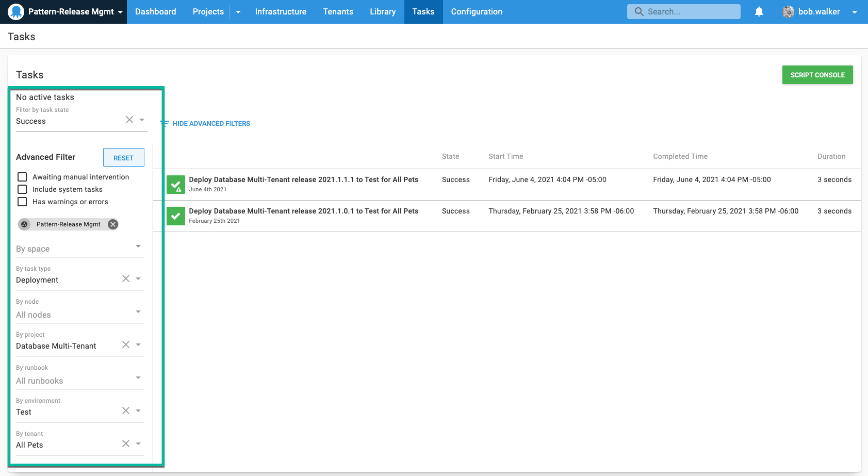868x476 pixels.
Task: Open the Library menu item
Action: (x=382, y=11)
